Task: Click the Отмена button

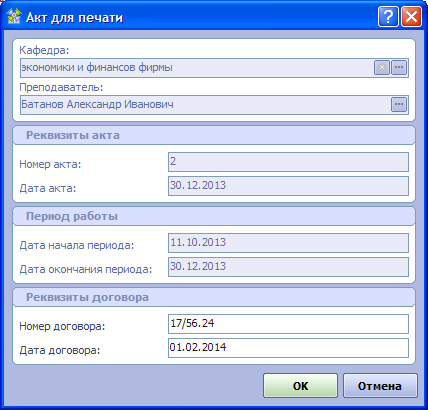Action: (380, 386)
